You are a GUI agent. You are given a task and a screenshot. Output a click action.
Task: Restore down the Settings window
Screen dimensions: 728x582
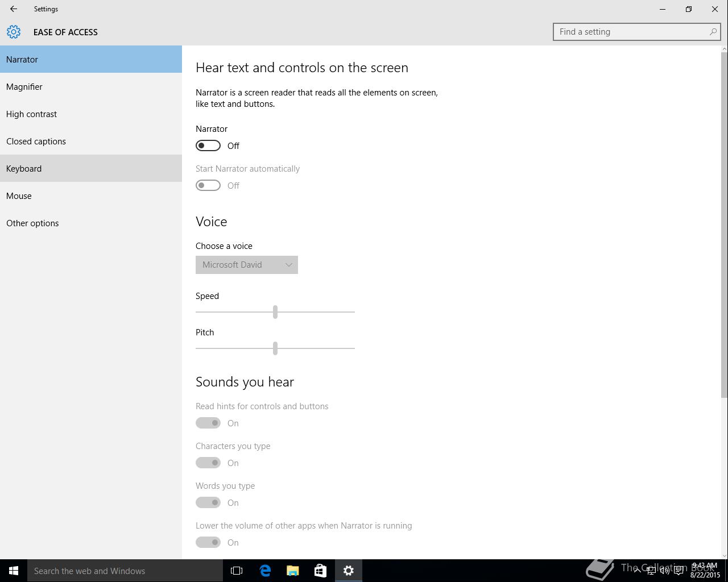(x=689, y=9)
